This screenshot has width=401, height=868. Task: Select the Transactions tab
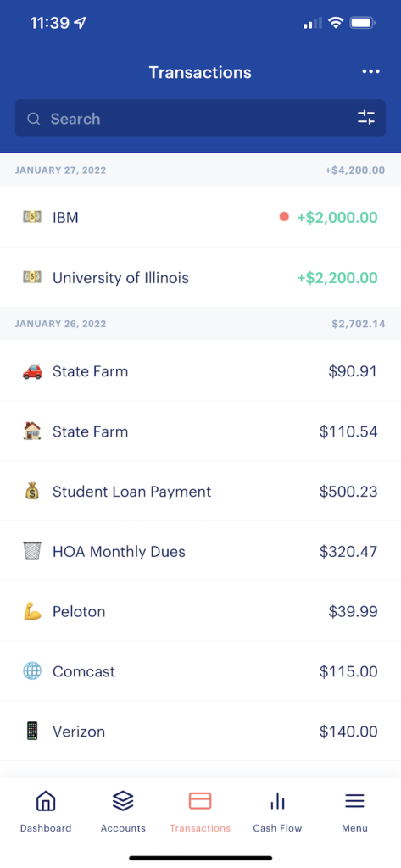coord(200,811)
